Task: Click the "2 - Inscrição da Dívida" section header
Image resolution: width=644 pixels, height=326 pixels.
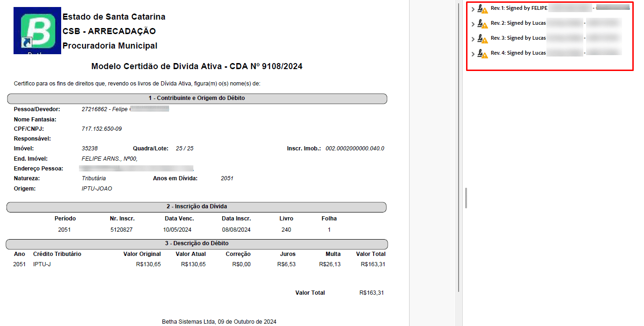Action: [197, 206]
